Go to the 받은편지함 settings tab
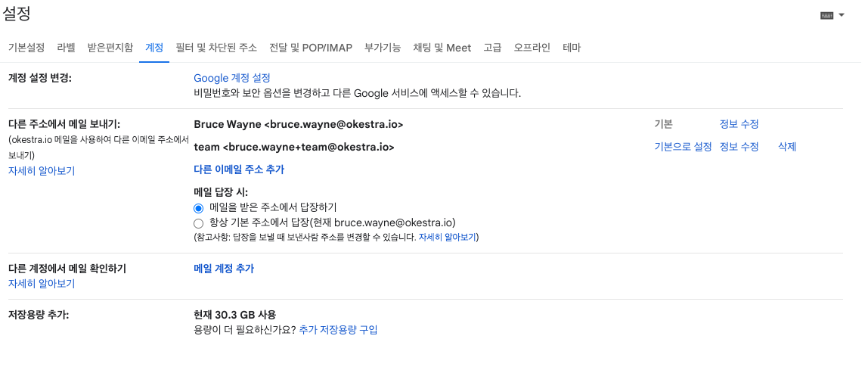The height and width of the screenshot is (367, 868). (110, 48)
